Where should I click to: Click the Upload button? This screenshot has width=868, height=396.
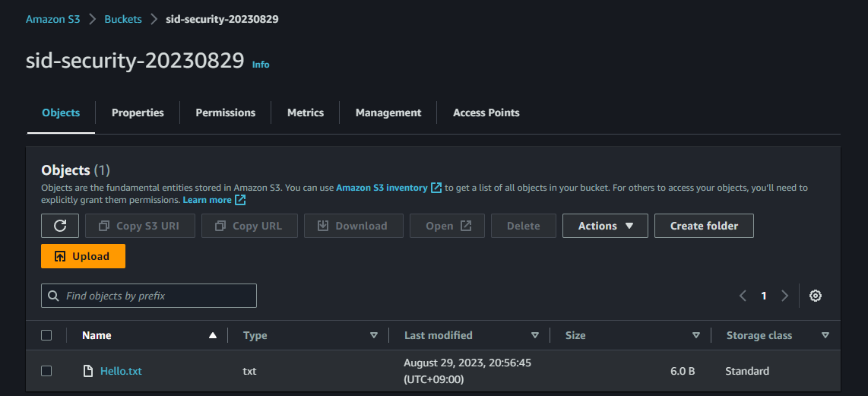83,256
